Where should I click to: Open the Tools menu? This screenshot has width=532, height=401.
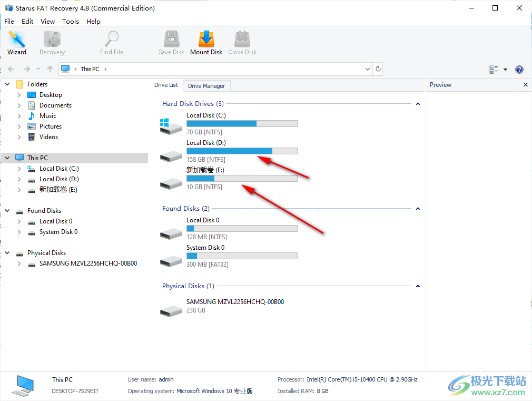71,22
